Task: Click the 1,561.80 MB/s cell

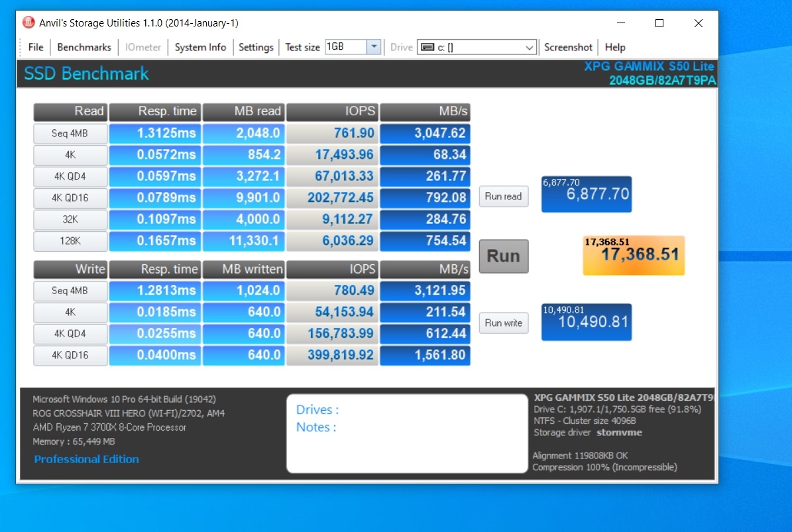Action: [425, 355]
